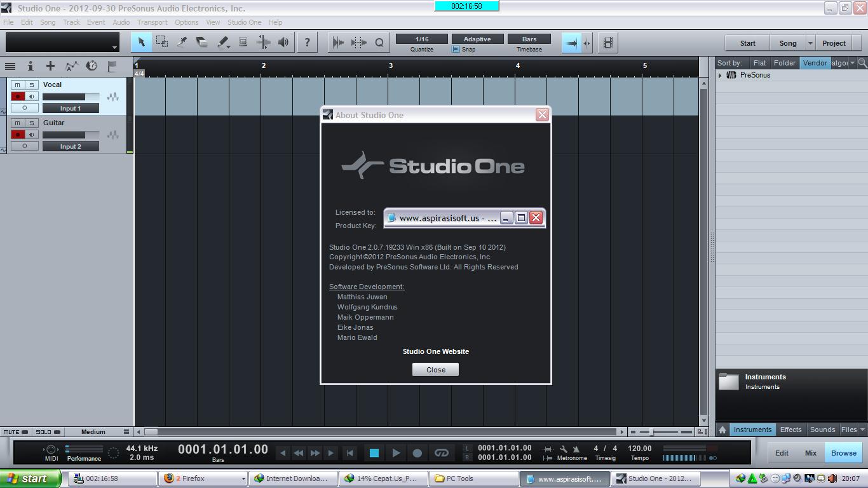
Task: Select the Mute tool
Action: point(243,43)
